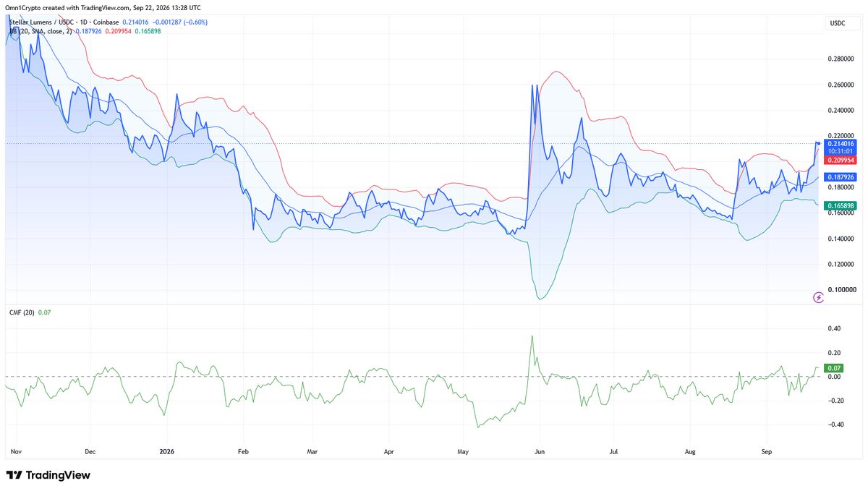Select the Jun label on time axis
868x491 pixels.
pos(537,451)
